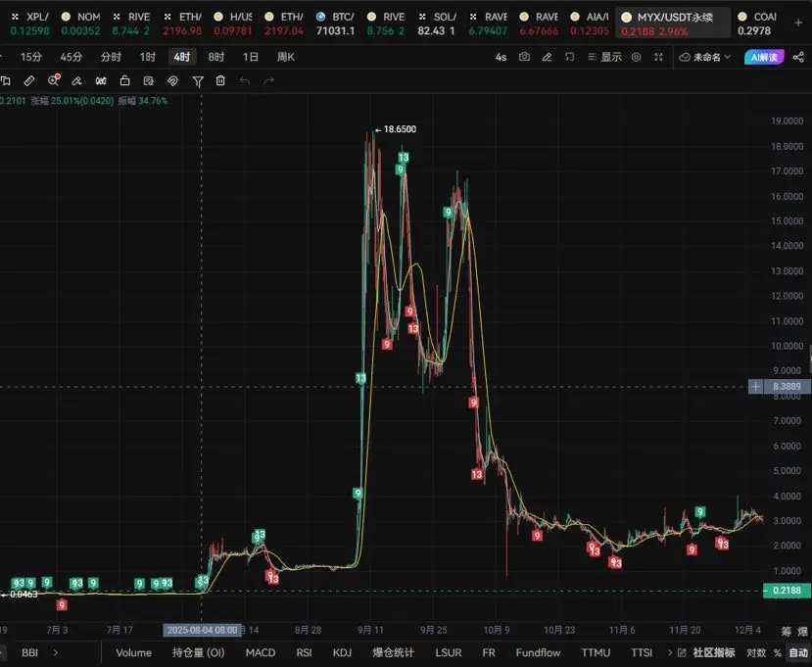Toggle the TTMU indicator

[x=596, y=652]
